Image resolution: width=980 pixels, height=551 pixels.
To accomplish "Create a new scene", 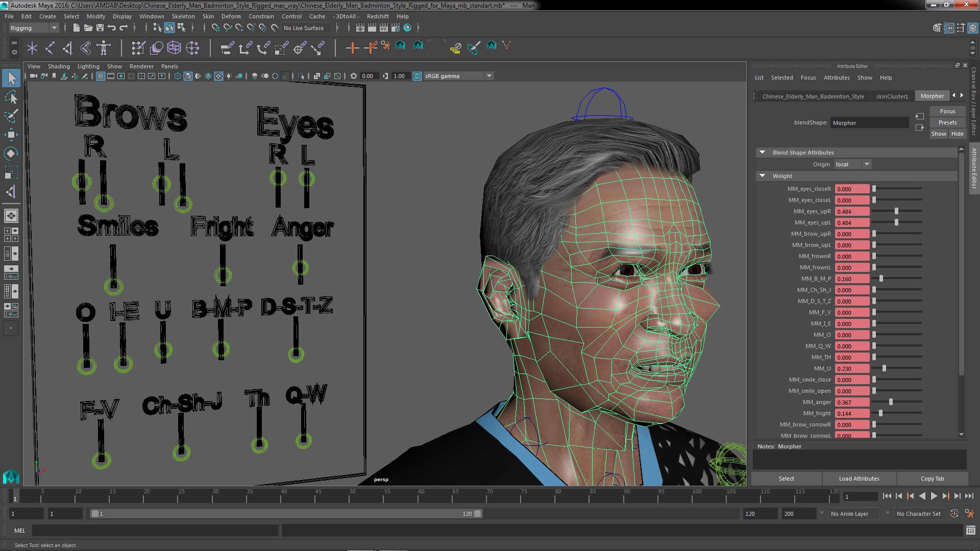I will 76,28.
